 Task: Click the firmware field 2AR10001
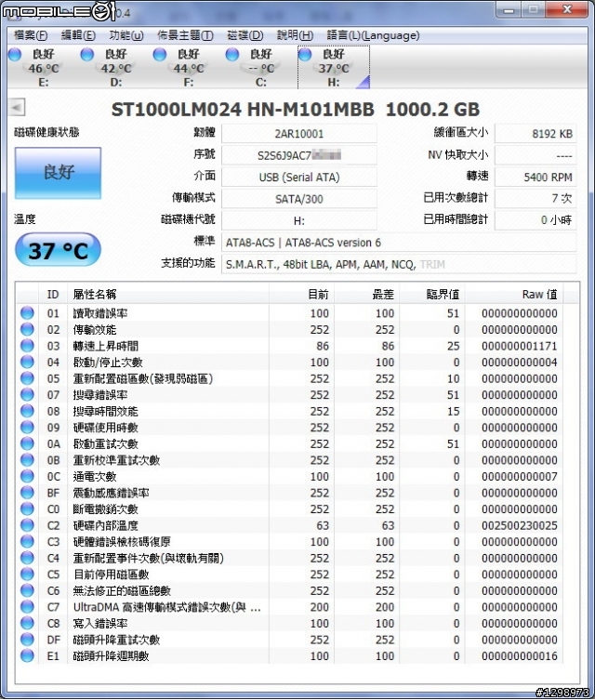[x=299, y=134]
